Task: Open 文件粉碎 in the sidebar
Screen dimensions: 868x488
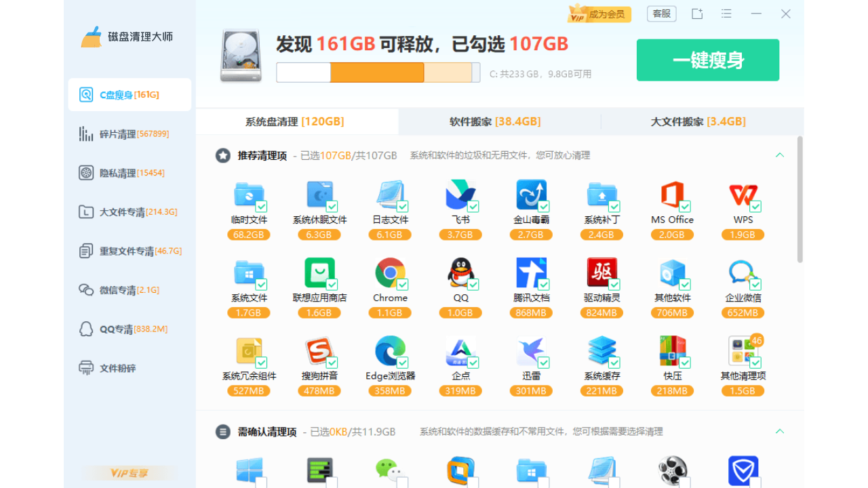Action: pos(130,368)
